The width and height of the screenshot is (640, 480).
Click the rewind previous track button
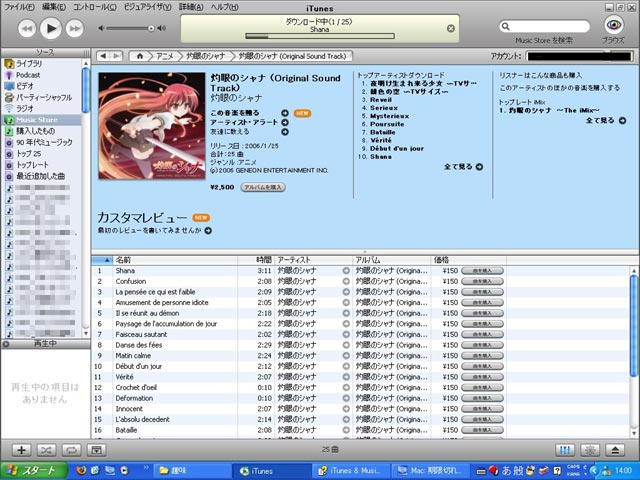[x=27, y=29]
